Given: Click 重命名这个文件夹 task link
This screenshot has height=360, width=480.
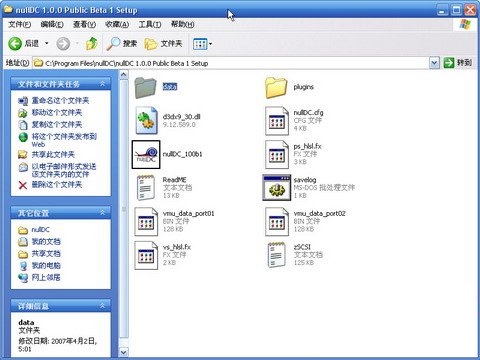Looking at the screenshot, I should coord(60,100).
